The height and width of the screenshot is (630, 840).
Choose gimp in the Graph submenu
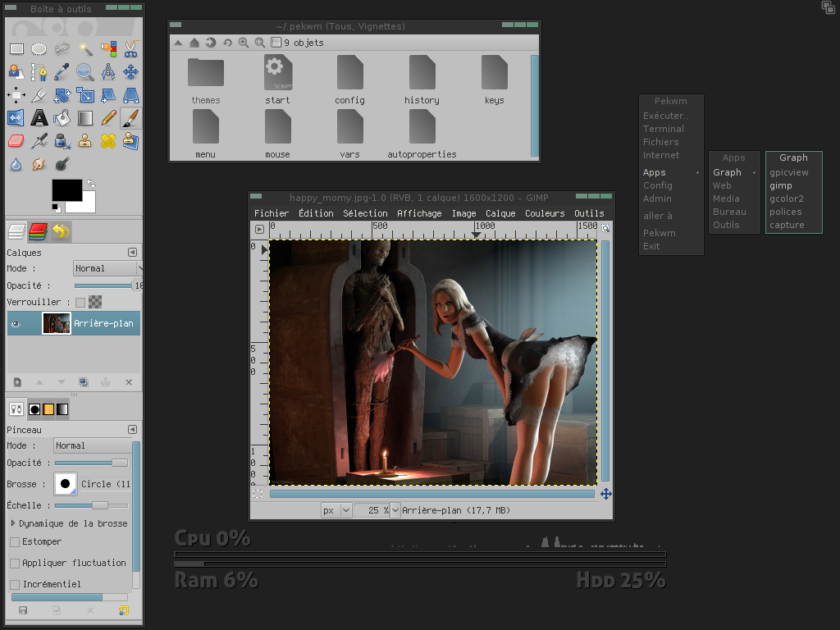click(781, 185)
